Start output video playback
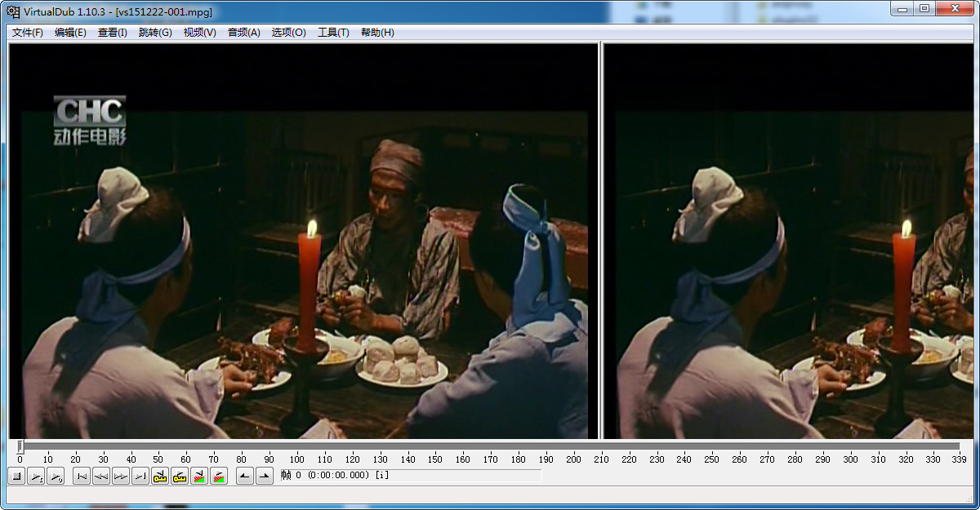 tap(56, 476)
